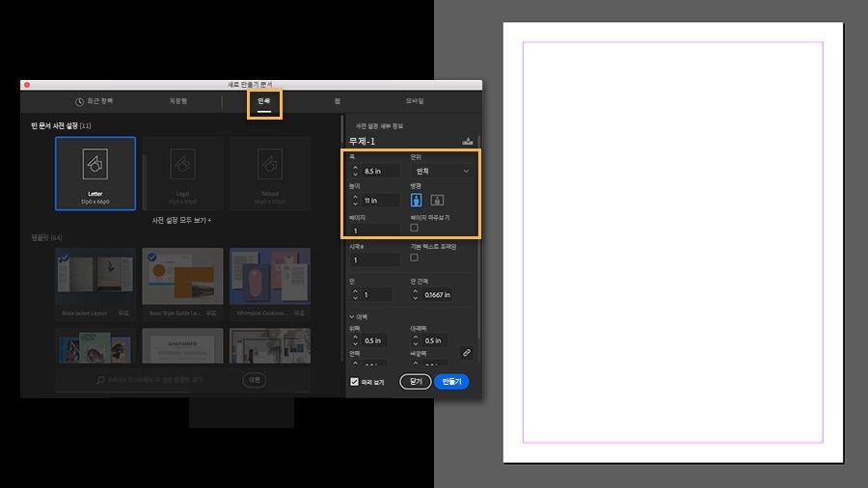Click the 페이지 (Pages) count field
Image resolution: width=868 pixels, height=488 pixels.
click(374, 230)
